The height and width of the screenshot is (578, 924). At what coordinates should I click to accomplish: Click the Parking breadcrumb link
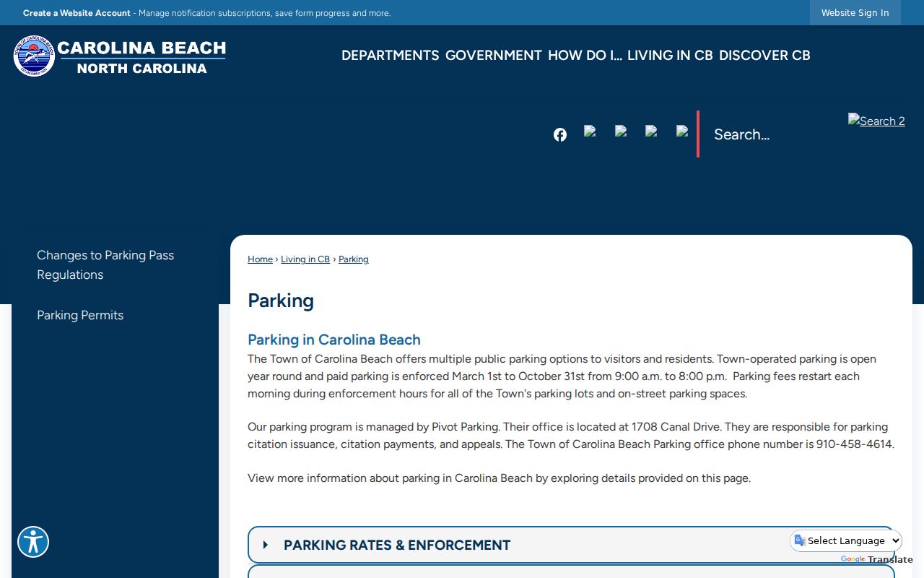tap(354, 259)
